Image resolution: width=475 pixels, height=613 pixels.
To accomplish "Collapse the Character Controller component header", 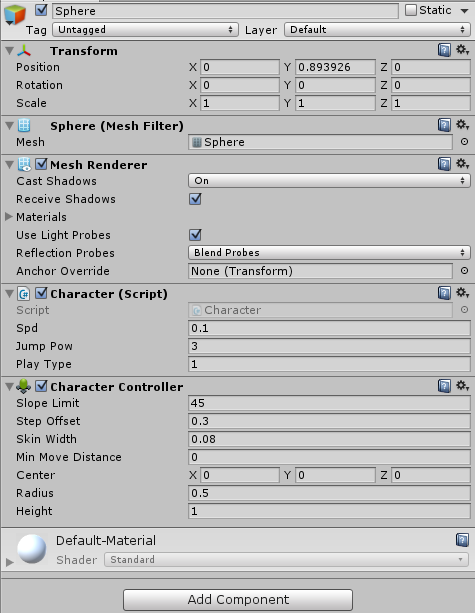I will click(9, 387).
